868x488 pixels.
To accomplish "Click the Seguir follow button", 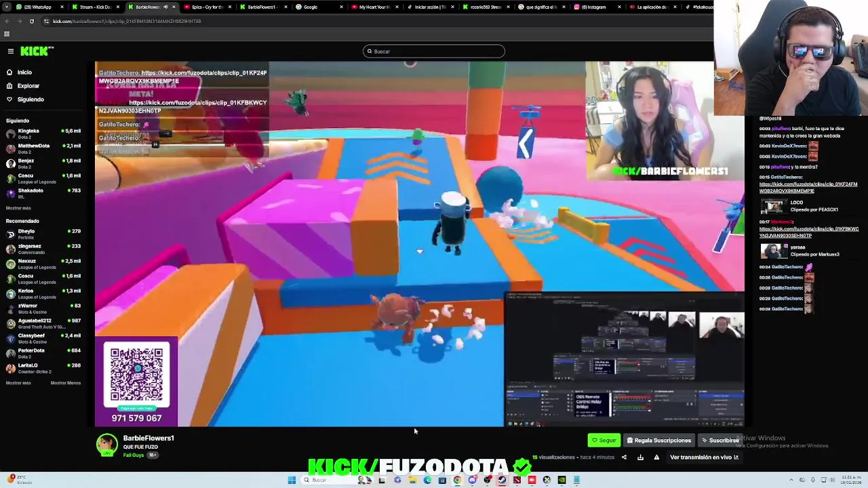I will pyautogui.click(x=604, y=441).
